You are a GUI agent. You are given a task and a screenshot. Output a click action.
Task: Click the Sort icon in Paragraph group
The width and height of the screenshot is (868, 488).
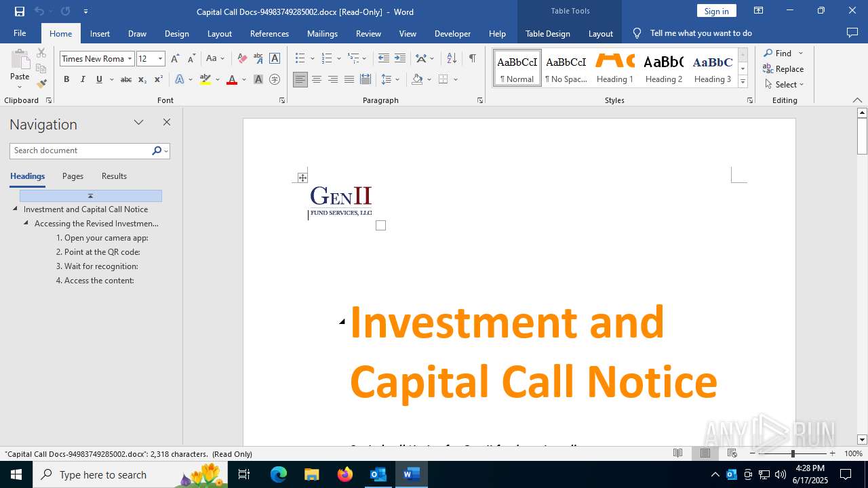click(x=452, y=58)
